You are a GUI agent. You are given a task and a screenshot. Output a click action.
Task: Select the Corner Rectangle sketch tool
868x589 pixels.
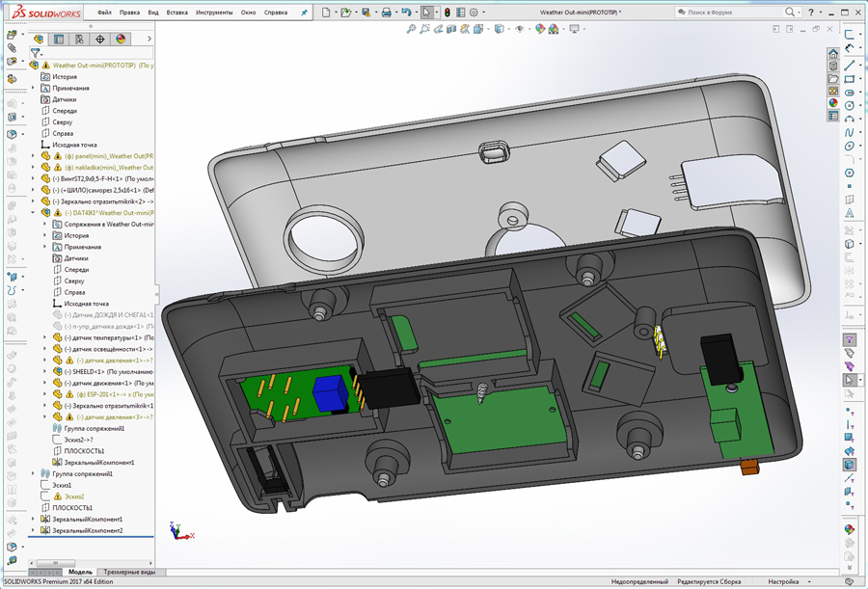(849, 79)
